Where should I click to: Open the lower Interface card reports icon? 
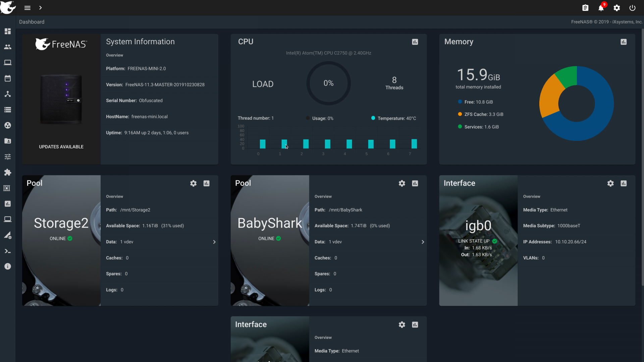tap(415, 325)
